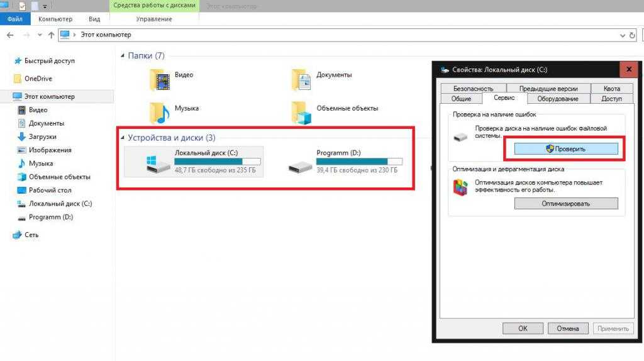Click the Локальный диск (C:) icon in sidebar
The width and height of the screenshot is (644, 361).
point(21,204)
